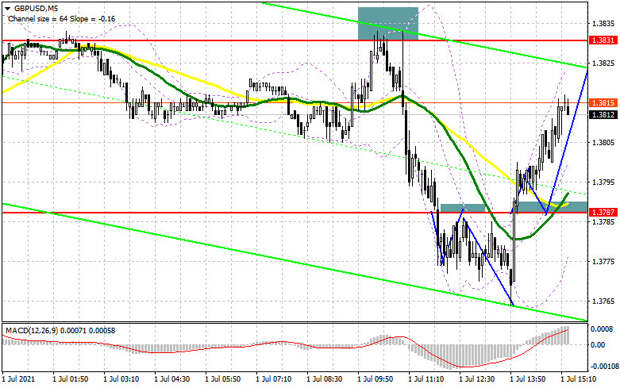
Task: Select the '1 Jul 04:30' time axis label
Action: [x=172, y=379]
